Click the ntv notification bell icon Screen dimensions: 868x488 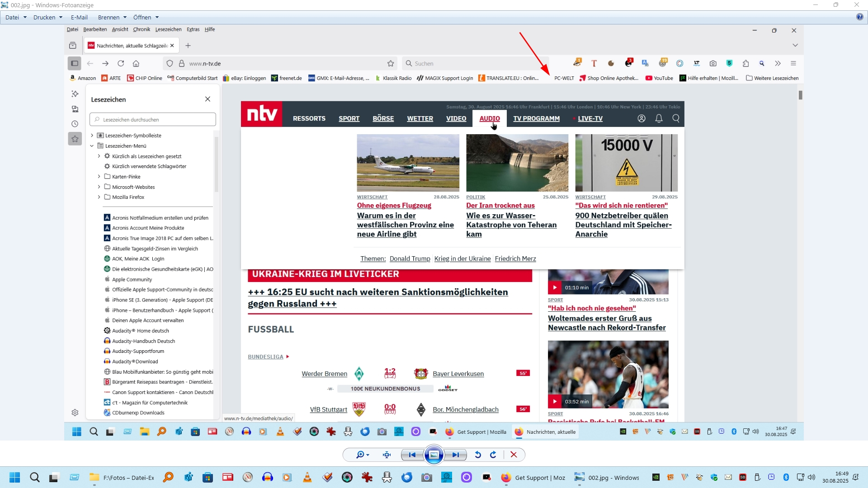[659, 118]
